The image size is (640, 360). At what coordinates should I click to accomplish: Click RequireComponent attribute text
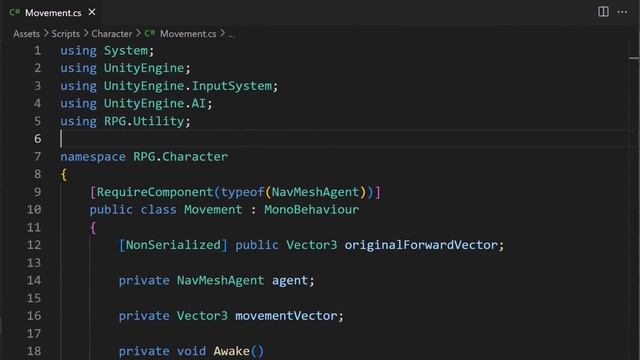coord(155,192)
